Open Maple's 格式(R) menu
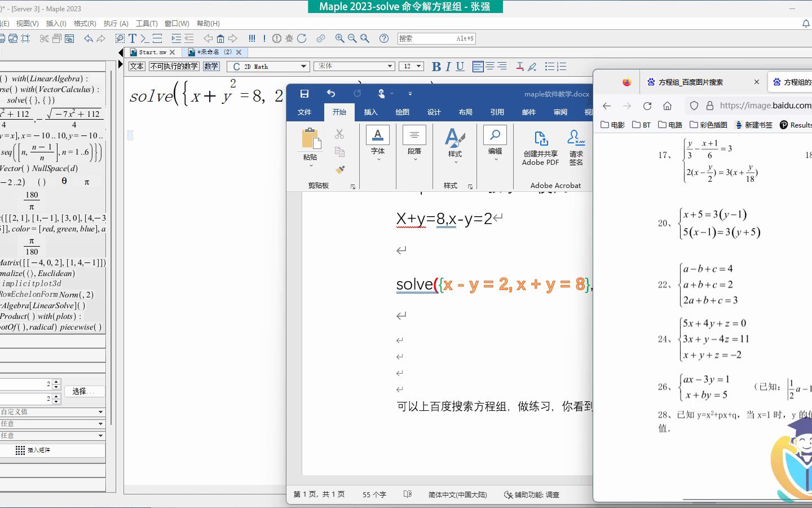 [x=85, y=23]
